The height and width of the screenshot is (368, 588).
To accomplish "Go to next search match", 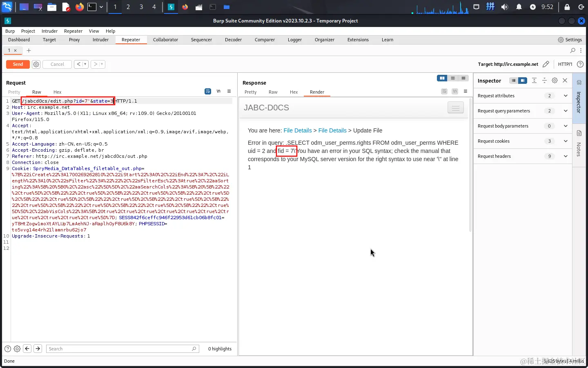I will (x=38, y=349).
